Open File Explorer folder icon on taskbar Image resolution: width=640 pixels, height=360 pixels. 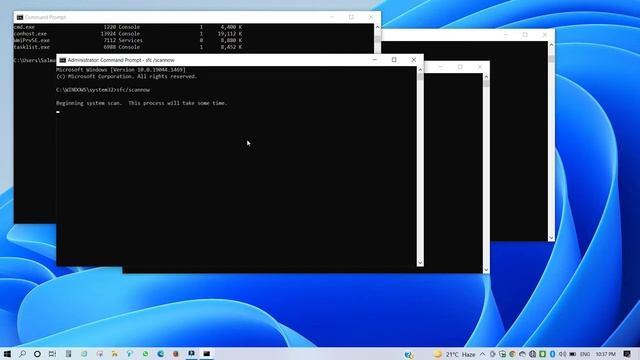(x=115, y=354)
